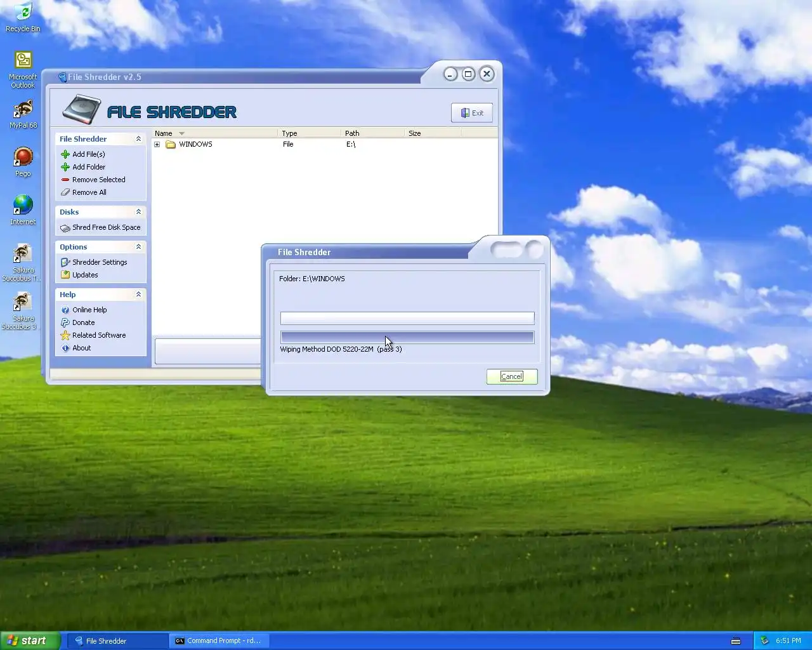Click the Donate icon
The width and height of the screenshot is (812, 650).
pyautogui.click(x=65, y=322)
